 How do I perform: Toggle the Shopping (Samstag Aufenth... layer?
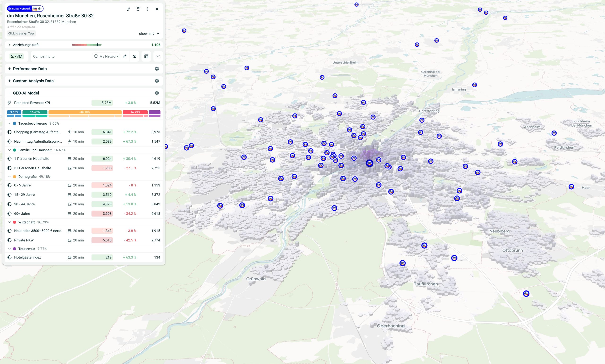9,132
